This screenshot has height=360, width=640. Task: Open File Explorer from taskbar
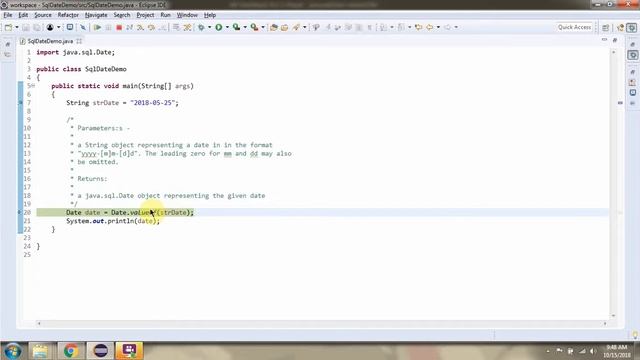(40, 351)
